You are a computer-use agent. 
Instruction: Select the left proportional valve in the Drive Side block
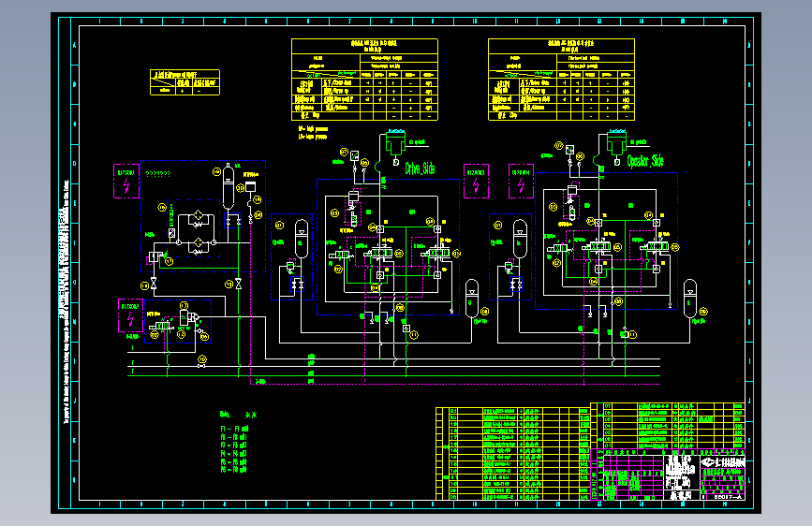click(378, 253)
